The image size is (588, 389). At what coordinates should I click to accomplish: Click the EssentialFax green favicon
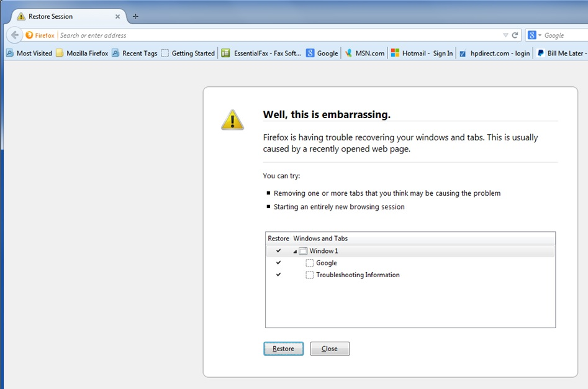click(225, 53)
